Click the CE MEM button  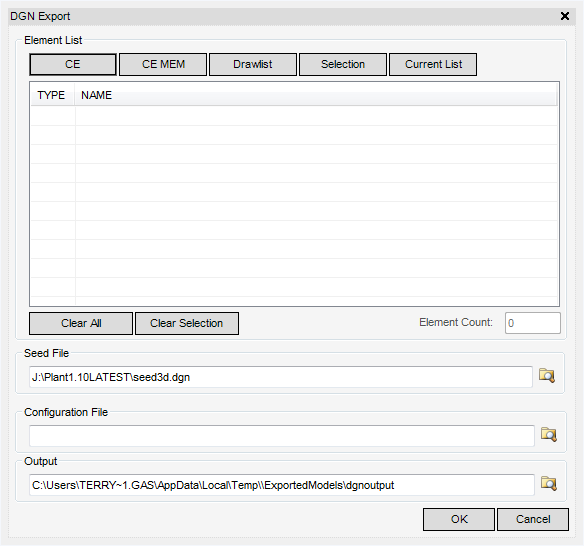[163, 64]
